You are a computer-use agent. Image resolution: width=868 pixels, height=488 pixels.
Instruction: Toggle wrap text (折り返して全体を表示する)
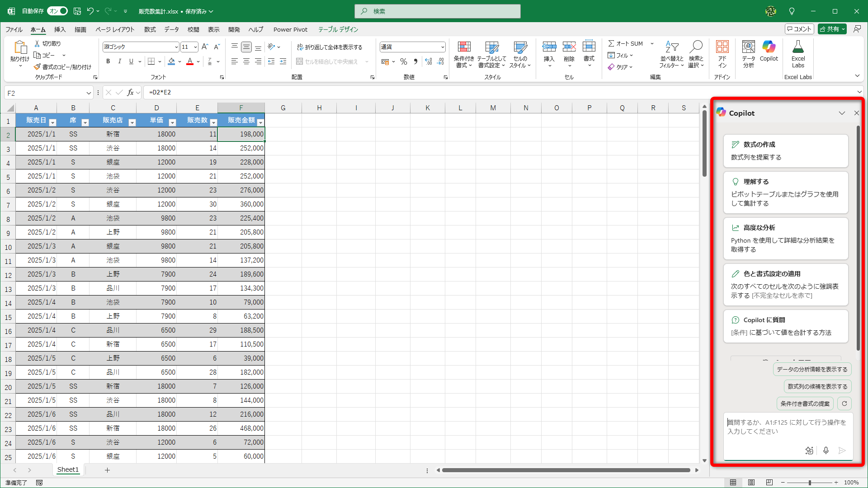coord(329,47)
